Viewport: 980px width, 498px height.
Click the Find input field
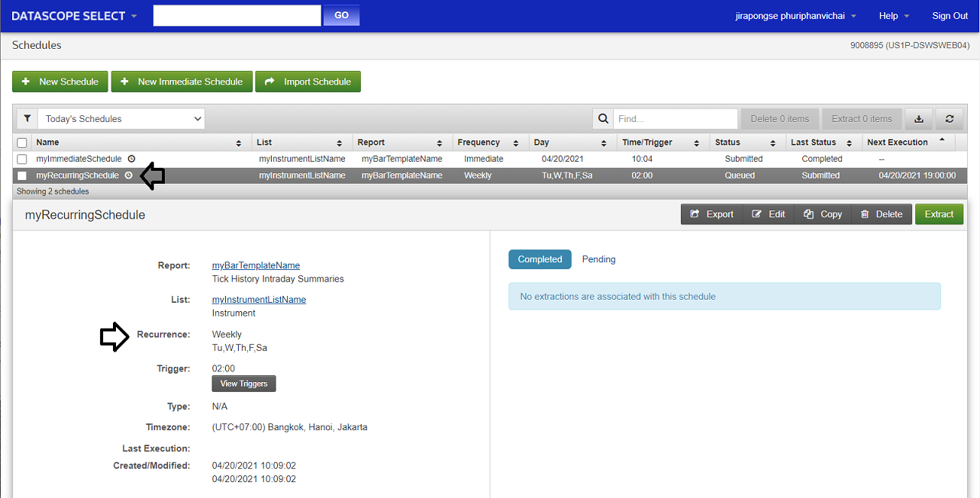675,118
